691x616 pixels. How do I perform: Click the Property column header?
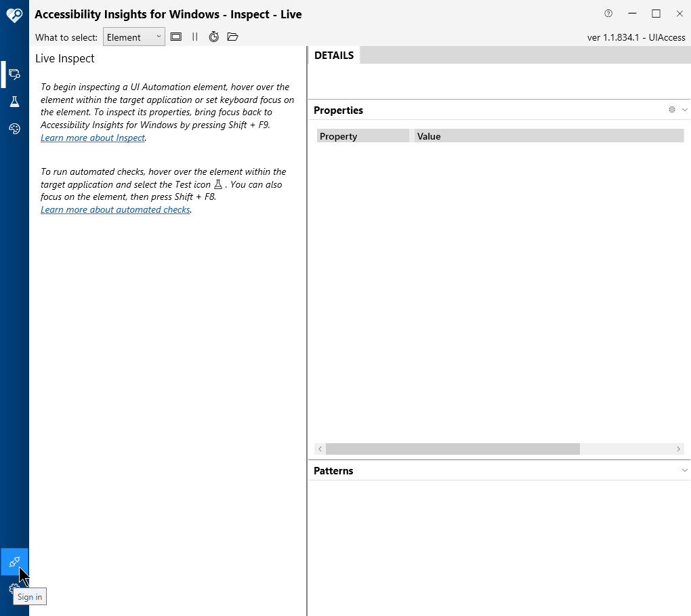(x=363, y=136)
